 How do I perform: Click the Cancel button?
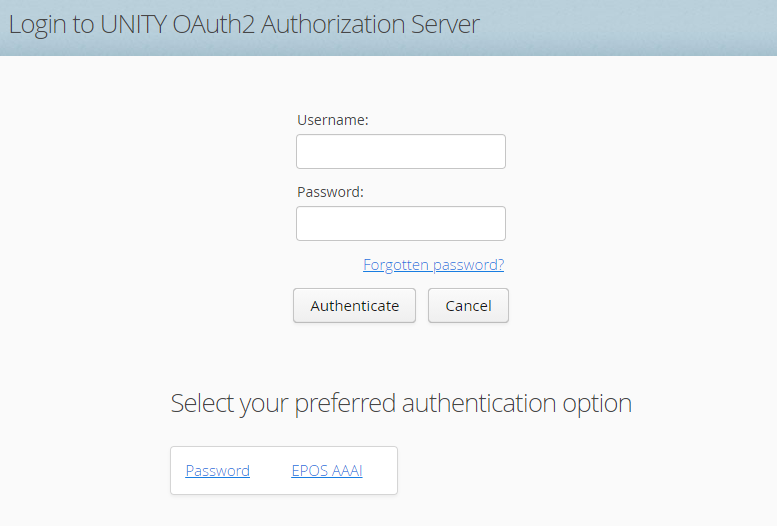point(468,305)
